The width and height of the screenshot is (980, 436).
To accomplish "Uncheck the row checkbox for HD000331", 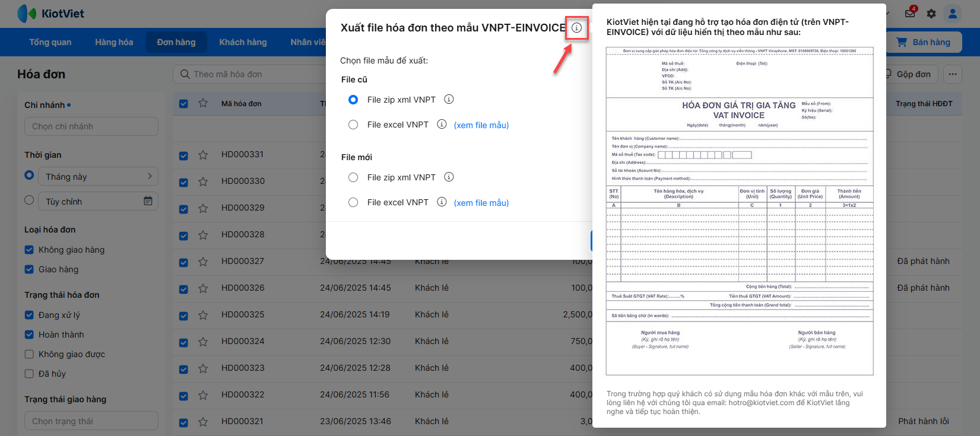I will (x=183, y=155).
